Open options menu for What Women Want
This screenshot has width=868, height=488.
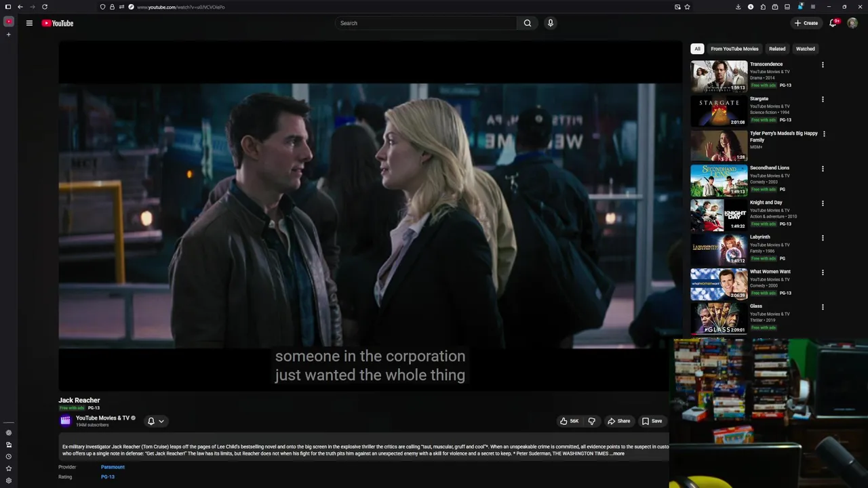823,272
